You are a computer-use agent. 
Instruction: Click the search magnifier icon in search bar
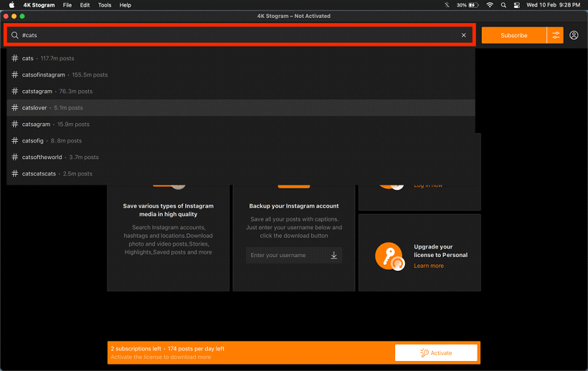click(14, 35)
